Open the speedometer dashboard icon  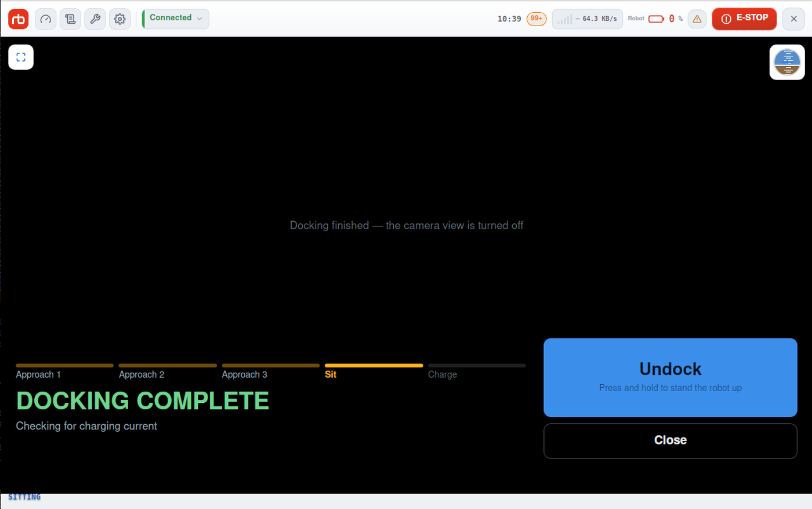(x=46, y=19)
